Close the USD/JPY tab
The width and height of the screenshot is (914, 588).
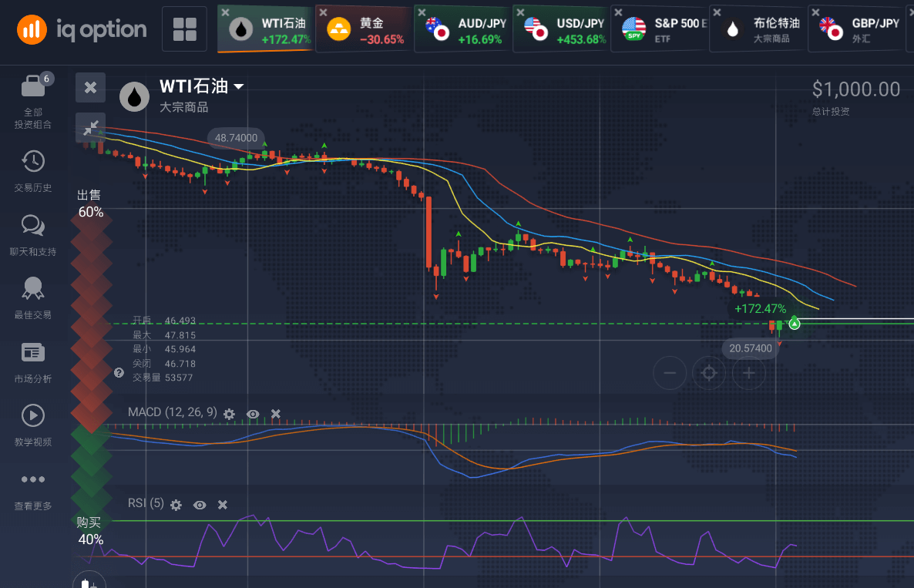point(520,12)
